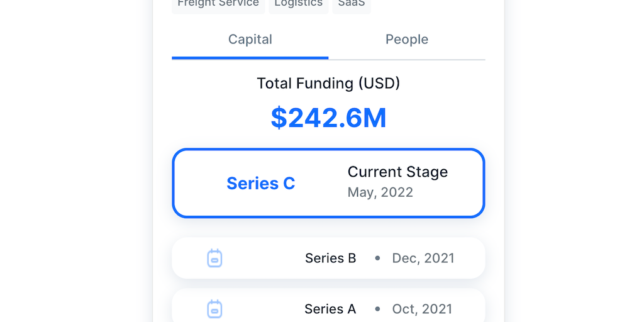The width and height of the screenshot is (644, 322).
Task: Click the Logistics tag
Action: (298, 4)
